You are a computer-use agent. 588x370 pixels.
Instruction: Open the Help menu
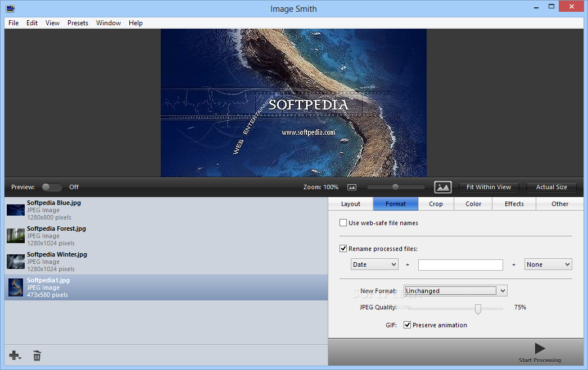pos(135,23)
